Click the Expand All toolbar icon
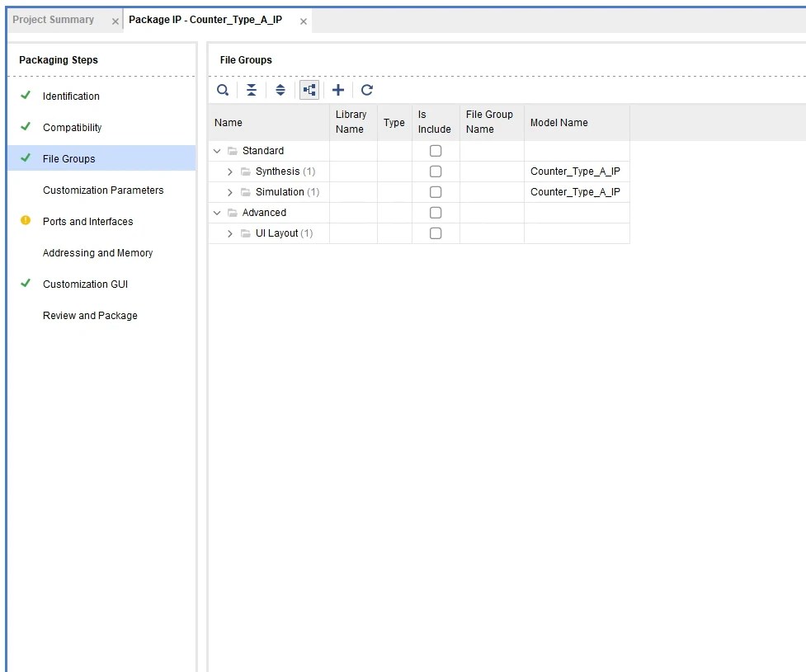 [x=280, y=90]
